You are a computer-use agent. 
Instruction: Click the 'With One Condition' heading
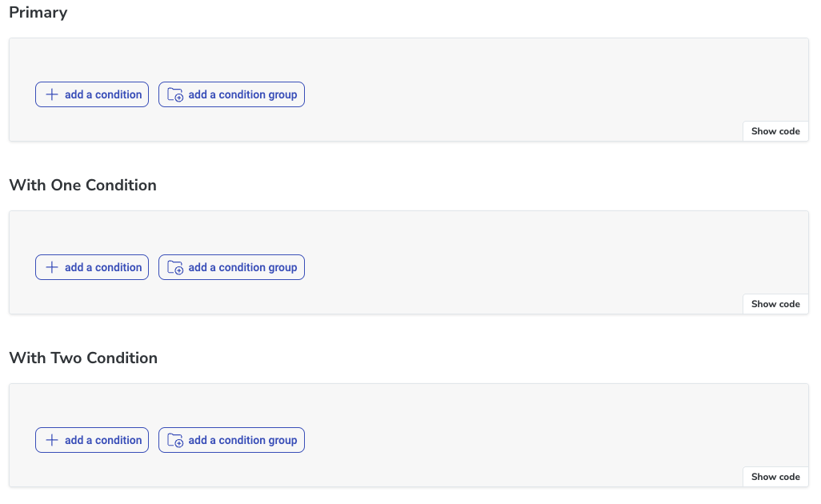point(82,185)
